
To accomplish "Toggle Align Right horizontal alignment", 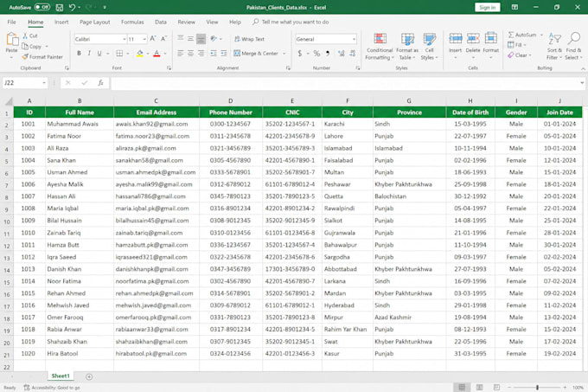I will click(201, 54).
